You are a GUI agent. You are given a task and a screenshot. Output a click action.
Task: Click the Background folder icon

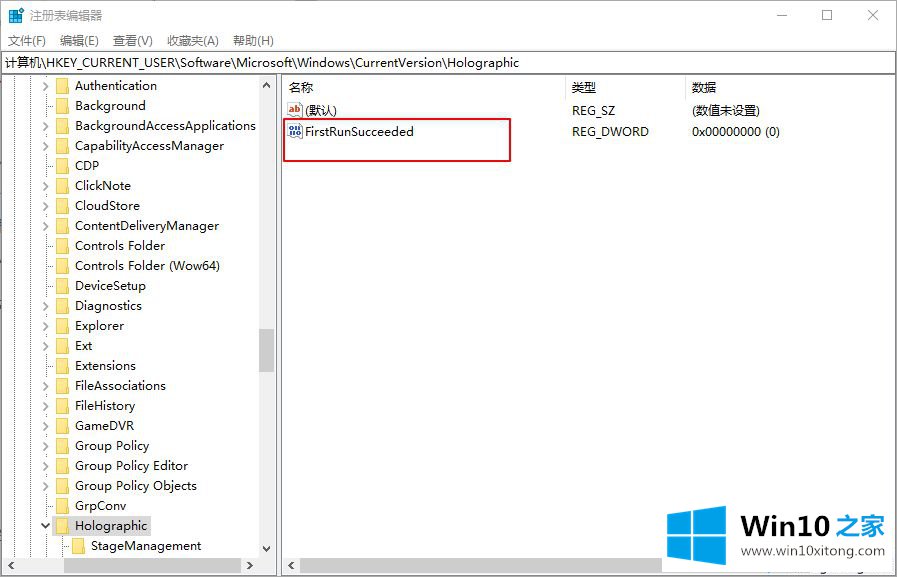62,106
